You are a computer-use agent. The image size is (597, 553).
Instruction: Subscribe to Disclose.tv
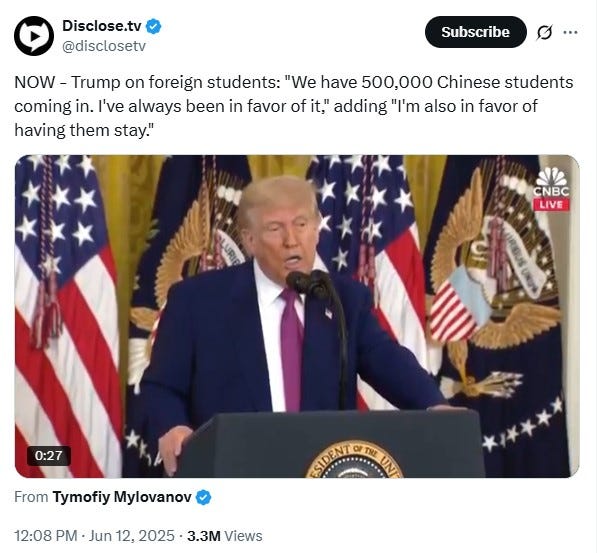[476, 32]
